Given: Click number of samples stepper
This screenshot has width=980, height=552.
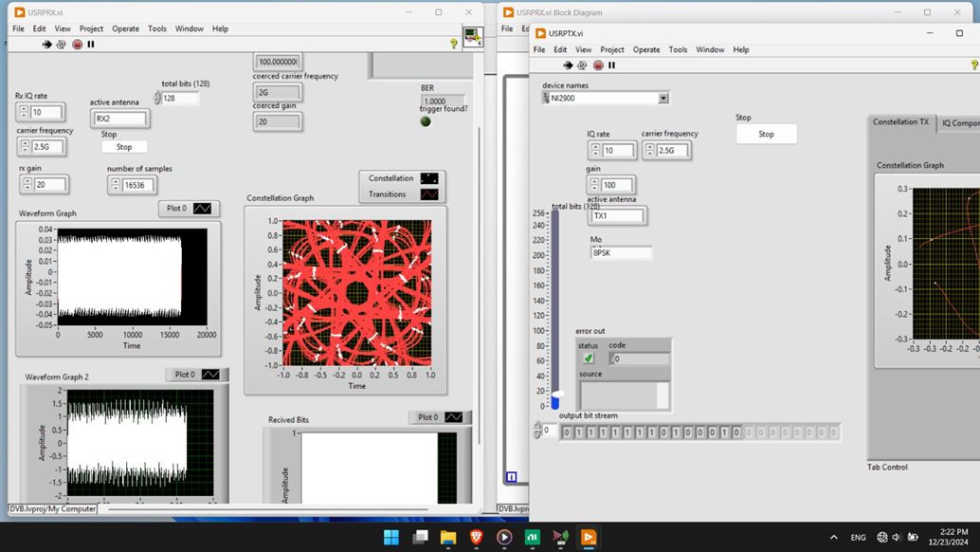Looking at the screenshot, I should point(116,184).
